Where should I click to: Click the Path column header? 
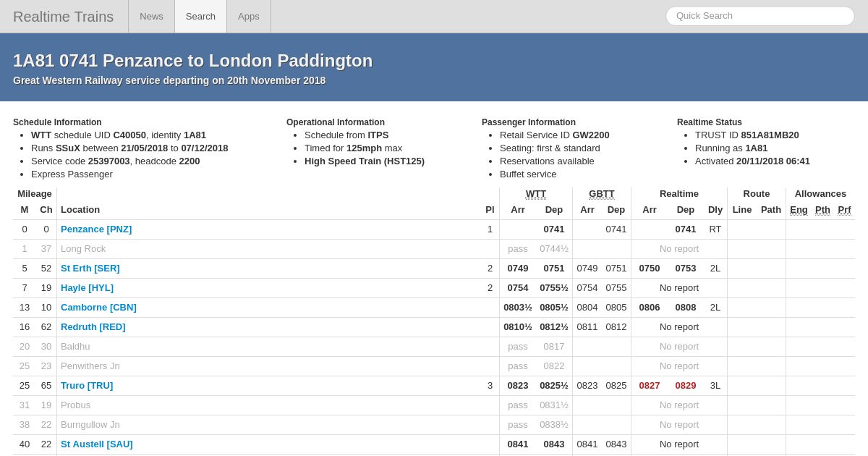pyautogui.click(x=771, y=210)
